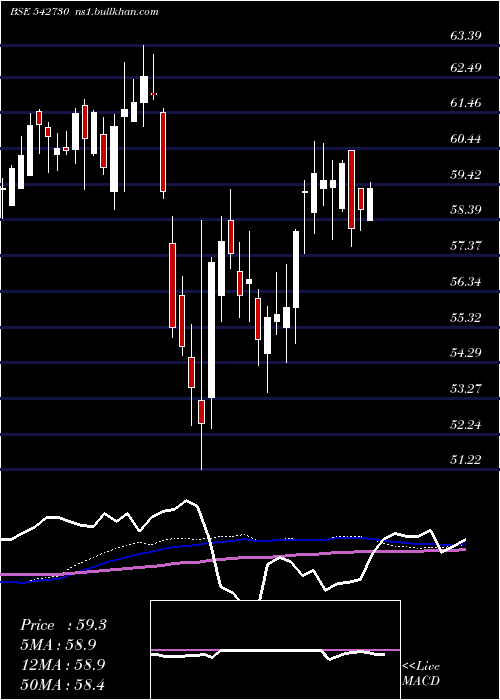Click price axis label 55.32
Viewport: 500px width, 700px height.
coord(466,317)
